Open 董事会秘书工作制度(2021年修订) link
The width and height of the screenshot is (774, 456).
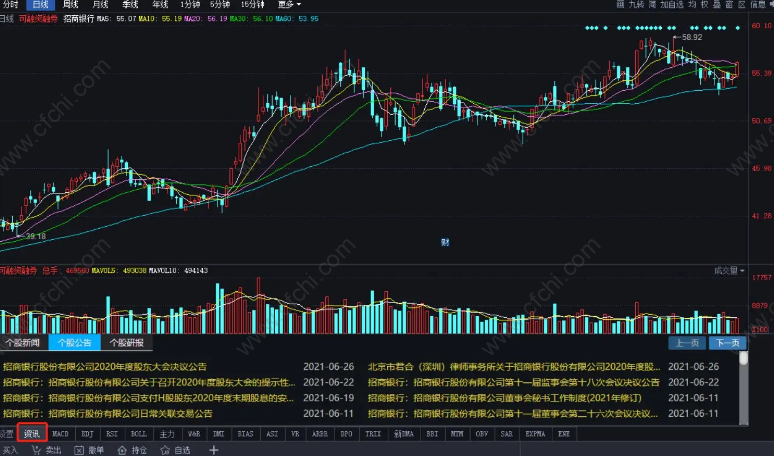pos(505,398)
